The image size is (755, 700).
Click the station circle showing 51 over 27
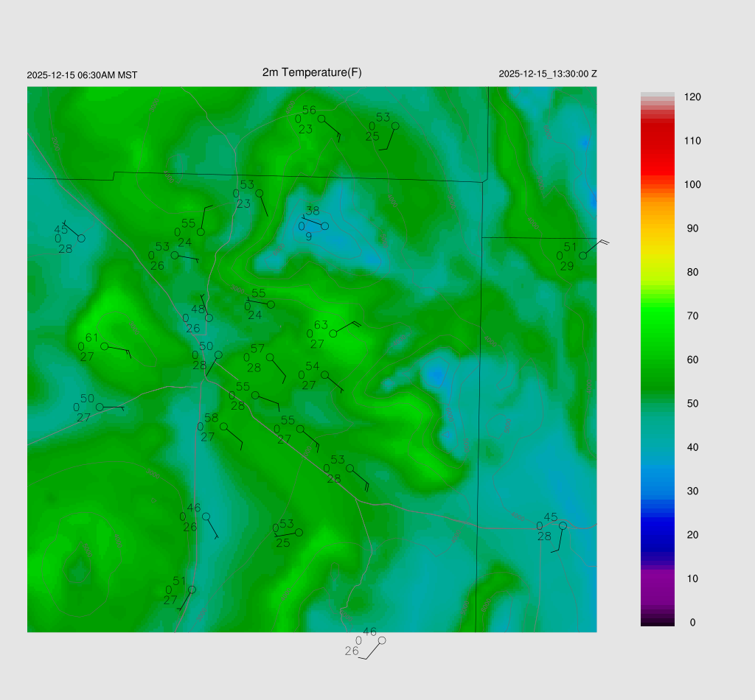192,589
